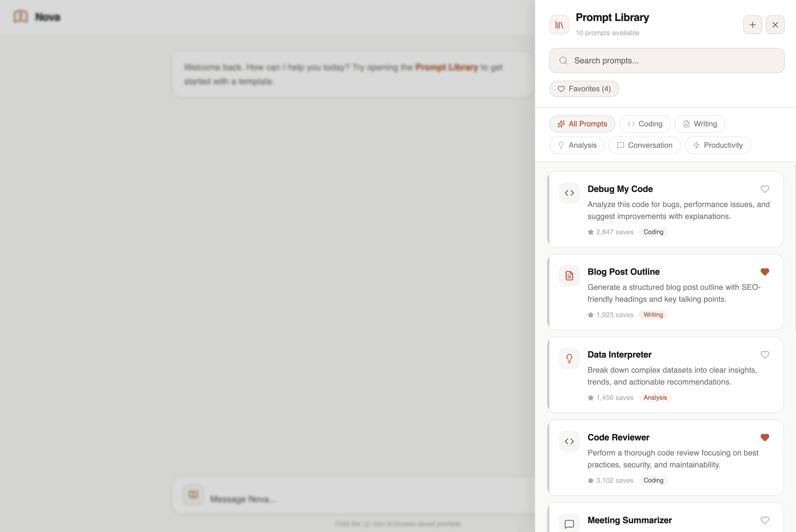Unfavorite the Blog Post Outline prompt
Image resolution: width=796 pixels, height=532 pixels.
click(764, 272)
